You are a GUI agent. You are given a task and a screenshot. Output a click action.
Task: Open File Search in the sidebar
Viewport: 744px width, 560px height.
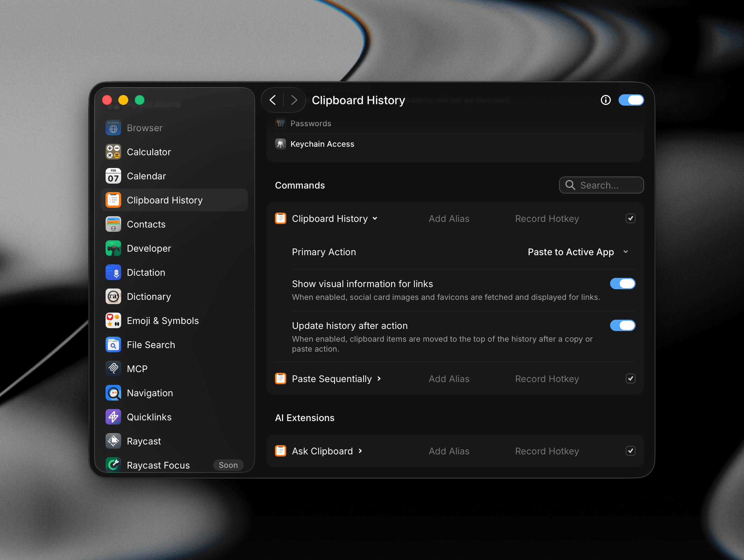175,345
